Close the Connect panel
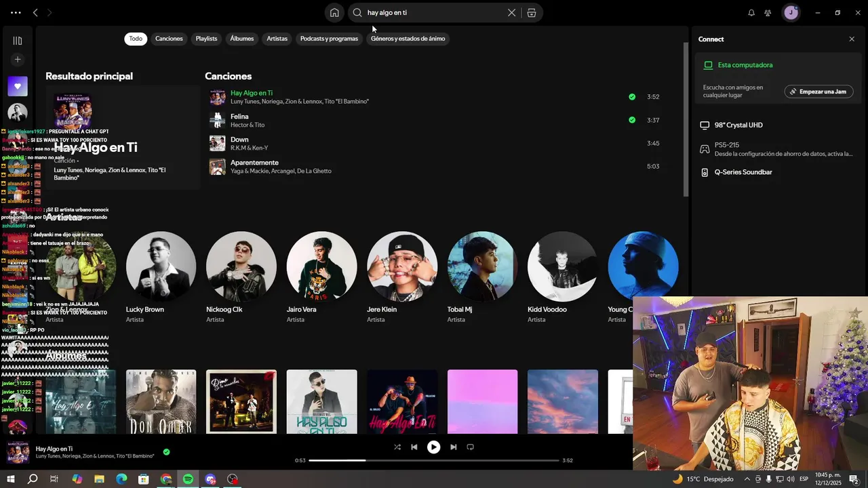Image resolution: width=868 pixels, height=488 pixels. point(852,39)
